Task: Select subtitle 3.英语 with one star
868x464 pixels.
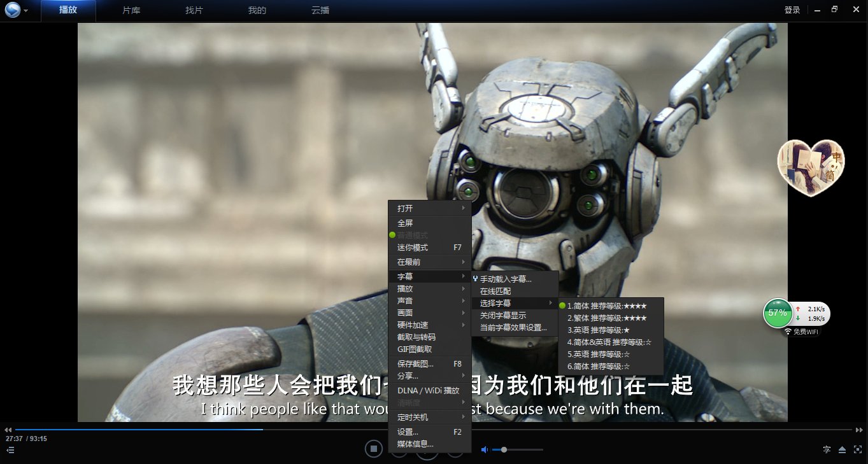Action: (598, 330)
